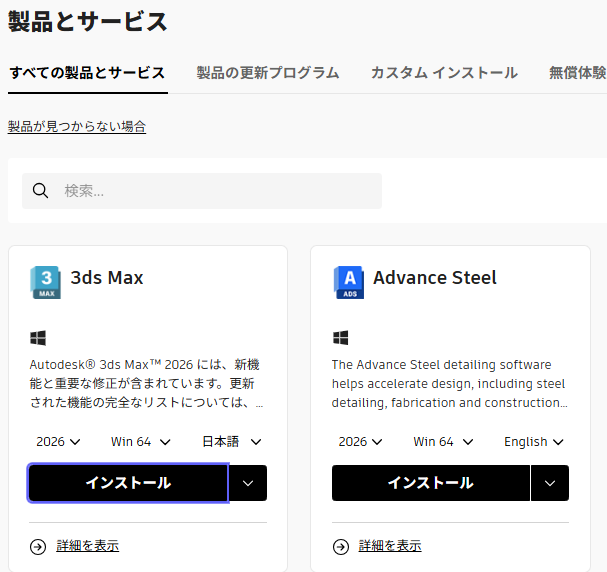Click Windows logo icon on 3ds Max card
This screenshot has height=572, width=607.
[38, 338]
